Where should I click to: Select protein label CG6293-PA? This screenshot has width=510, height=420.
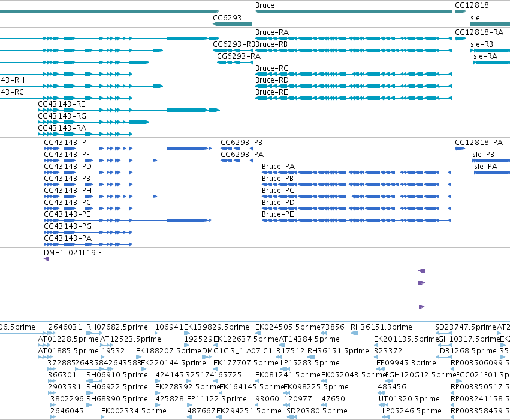[x=242, y=155]
